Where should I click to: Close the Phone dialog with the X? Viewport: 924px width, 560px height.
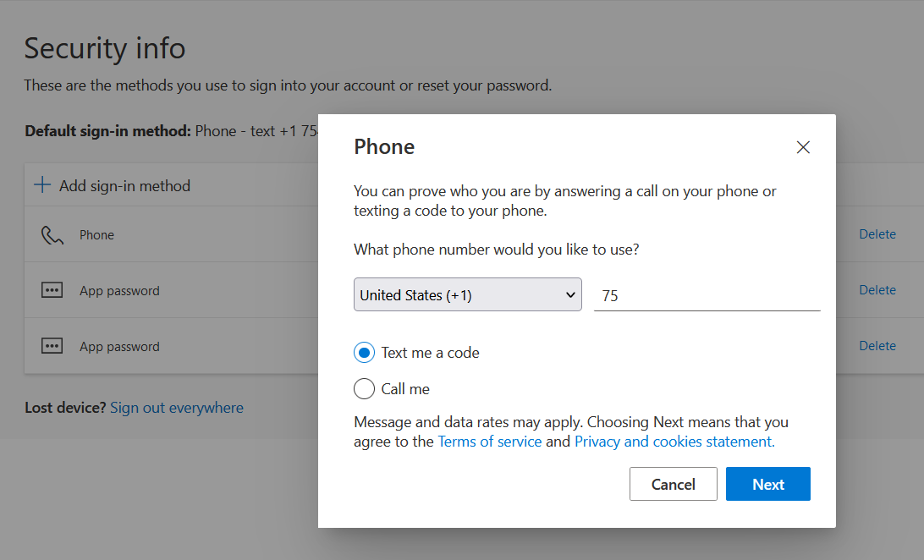(802, 146)
